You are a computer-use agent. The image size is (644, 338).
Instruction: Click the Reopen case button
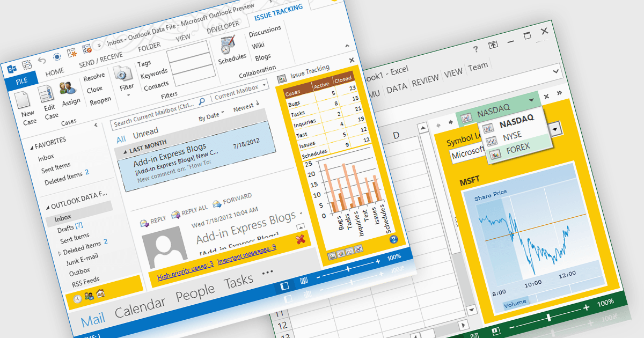[100, 101]
